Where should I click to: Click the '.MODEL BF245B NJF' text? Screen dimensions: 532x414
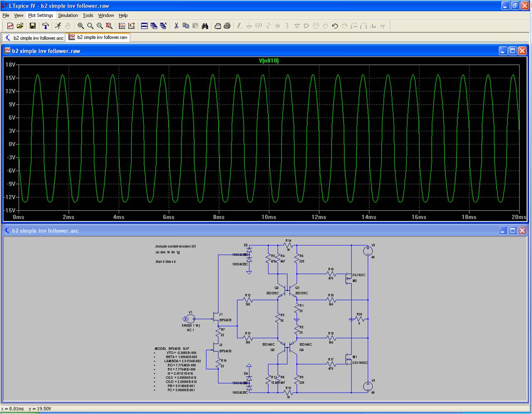point(172,348)
